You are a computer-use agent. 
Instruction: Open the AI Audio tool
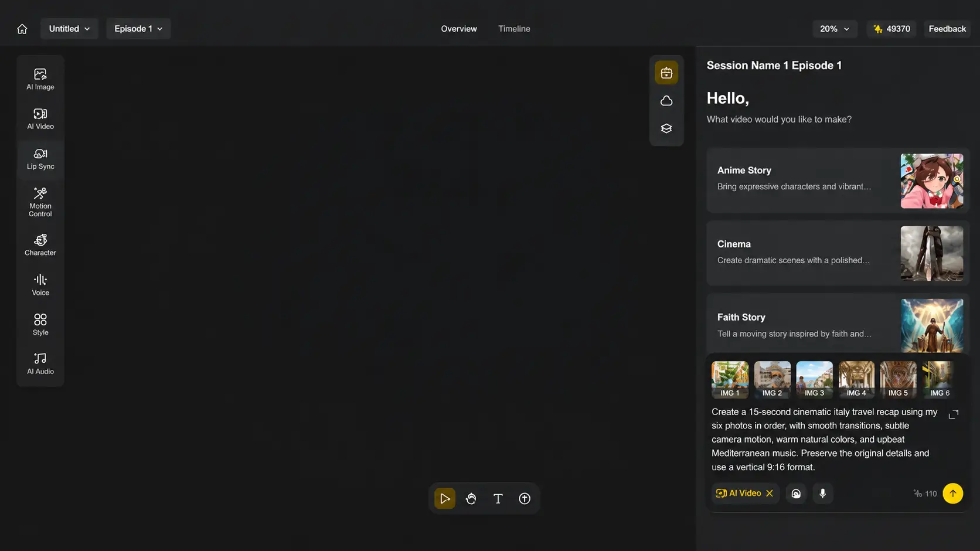click(x=40, y=363)
